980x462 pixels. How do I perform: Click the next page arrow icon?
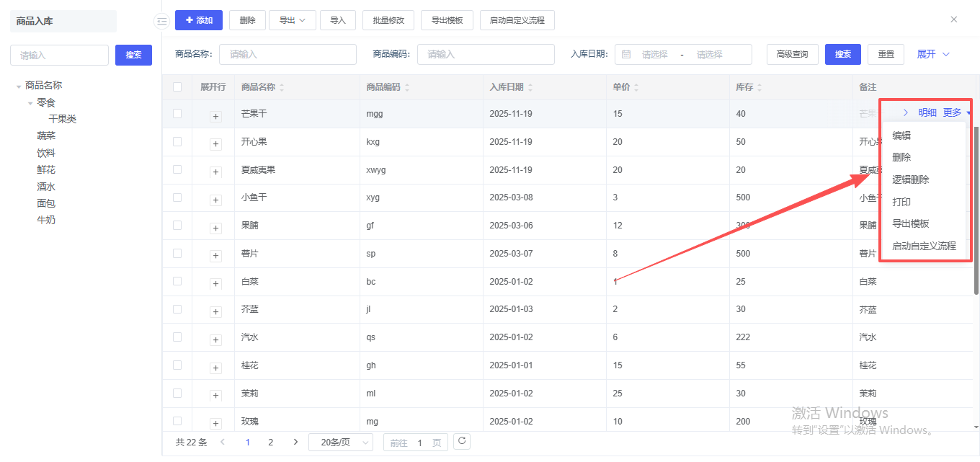point(295,442)
